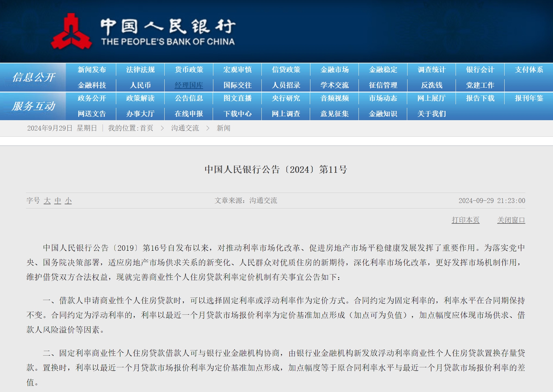The height and width of the screenshot is (392, 553).
Task: Open 银行会计 navigation item
Action: click(480, 70)
